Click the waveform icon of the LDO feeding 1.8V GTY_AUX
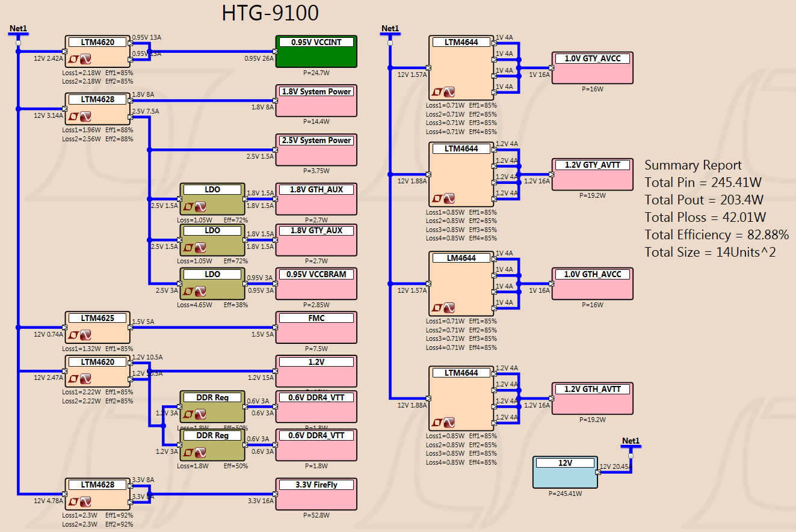 tap(200, 247)
